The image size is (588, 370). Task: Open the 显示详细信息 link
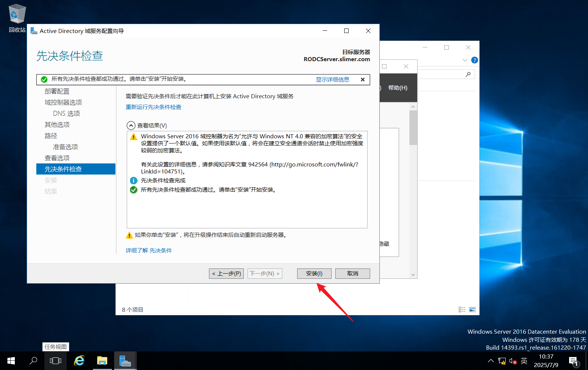332,79
